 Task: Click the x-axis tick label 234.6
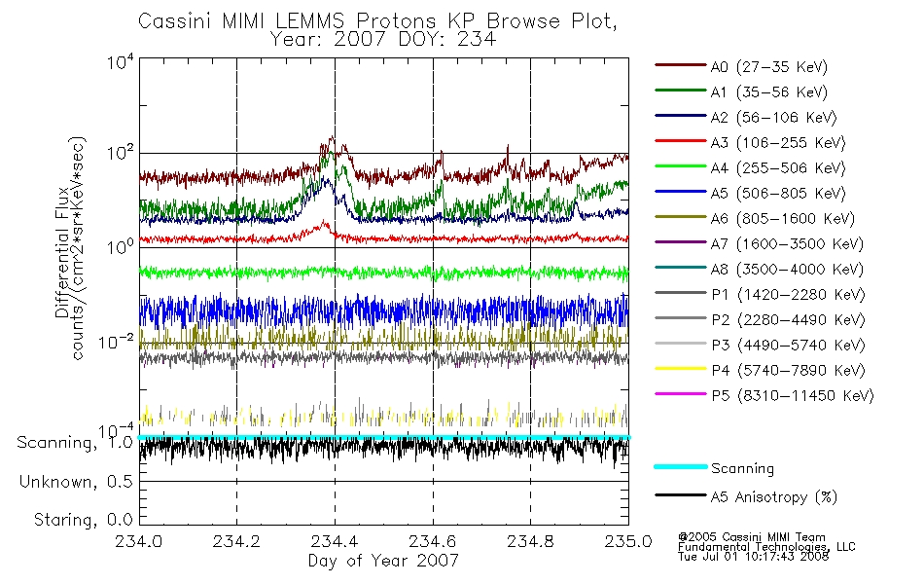[433, 541]
